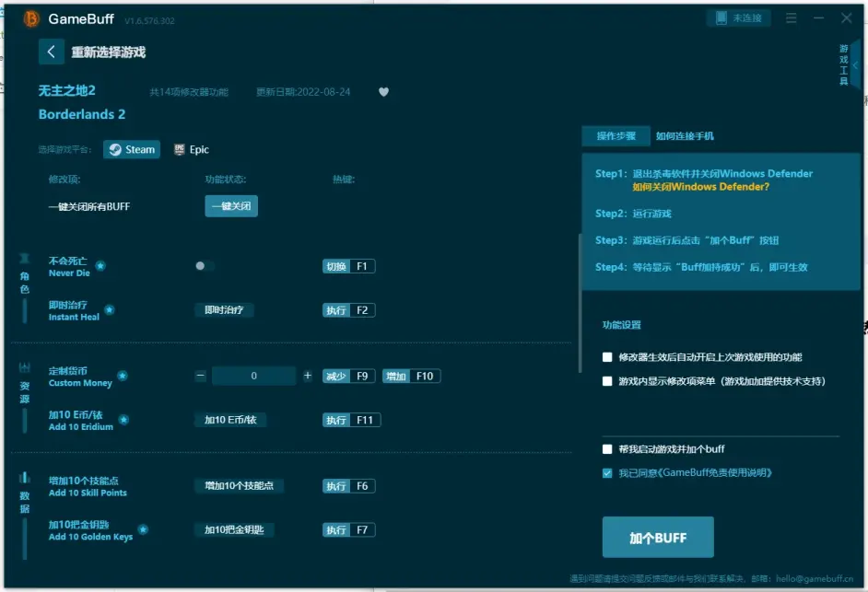This screenshot has width=868, height=592.
Task: Click star icon next to Custom Money
Action: (123, 376)
